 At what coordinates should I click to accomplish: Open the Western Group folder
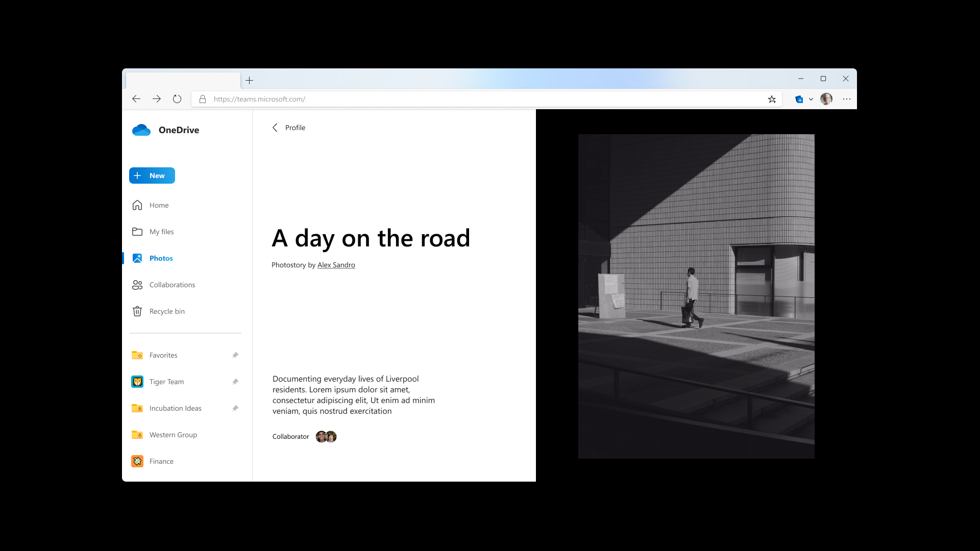pyautogui.click(x=173, y=435)
